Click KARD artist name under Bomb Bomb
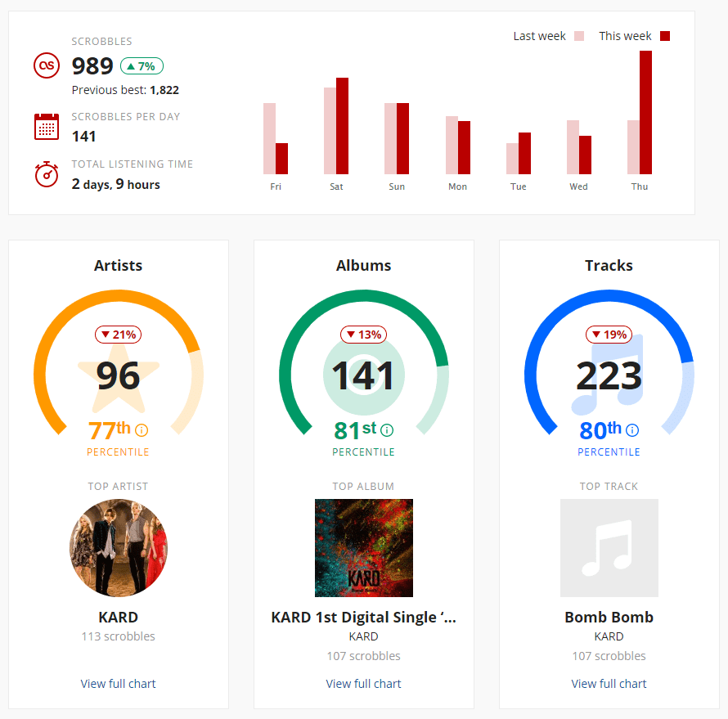Screen dimensions: 728x719 (x=609, y=636)
